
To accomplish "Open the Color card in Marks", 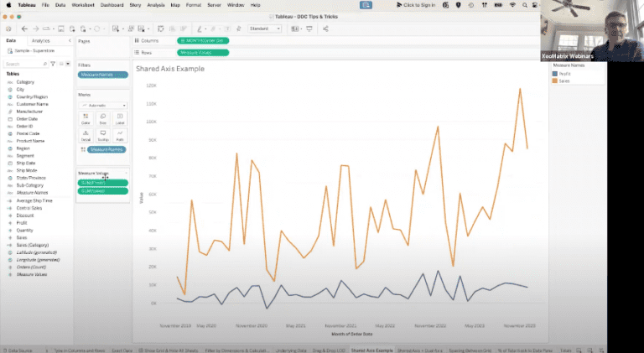I will [86, 118].
